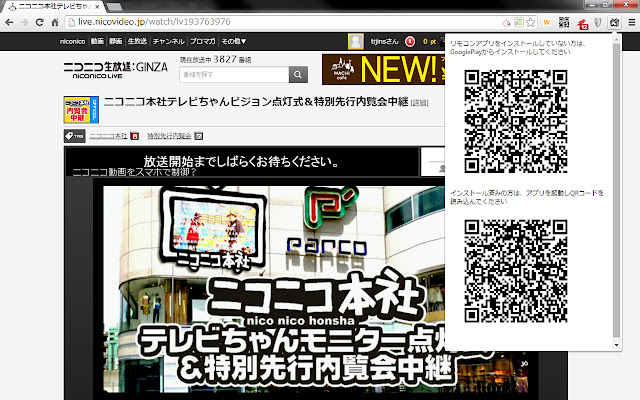Close the ニコニコ本社 browser tab
640x400 pixels.
coord(97,7)
